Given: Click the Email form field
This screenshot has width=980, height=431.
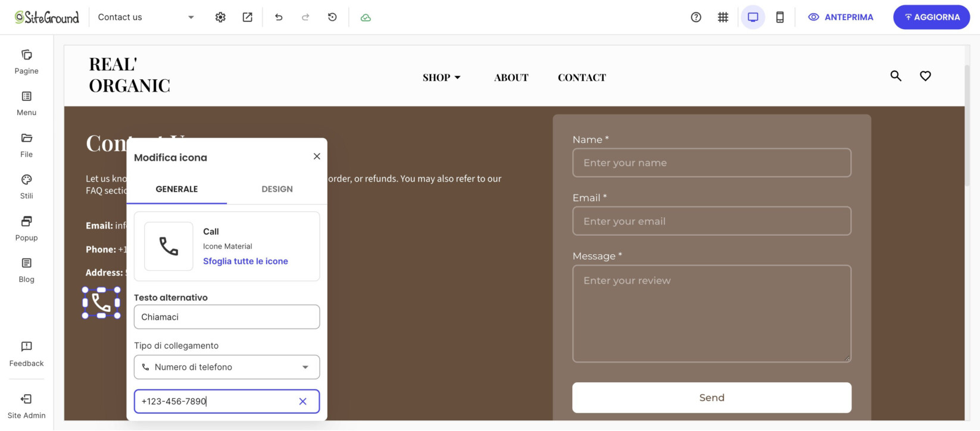Looking at the screenshot, I should (x=711, y=221).
